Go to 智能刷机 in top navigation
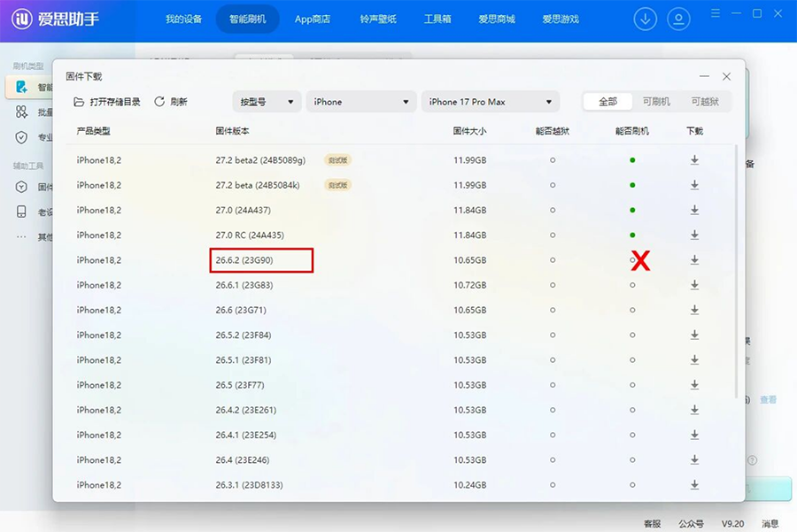The height and width of the screenshot is (532, 797). click(x=248, y=19)
